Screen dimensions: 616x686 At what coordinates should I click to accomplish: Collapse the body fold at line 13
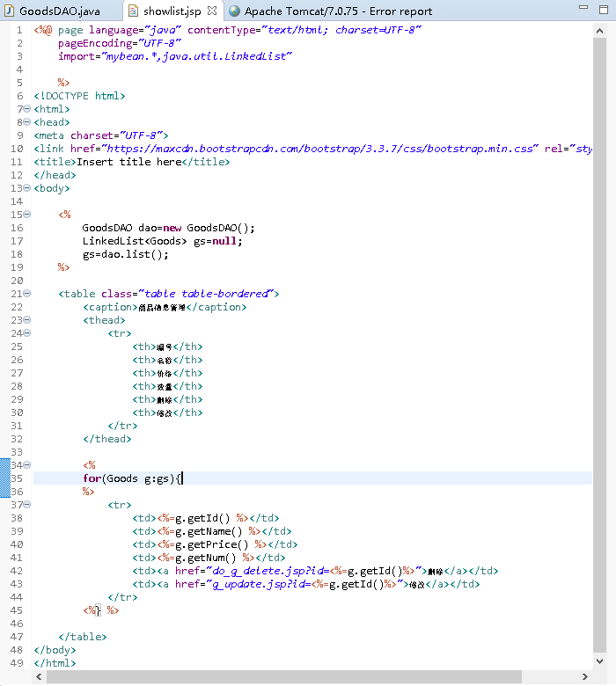[x=27, y=187]
